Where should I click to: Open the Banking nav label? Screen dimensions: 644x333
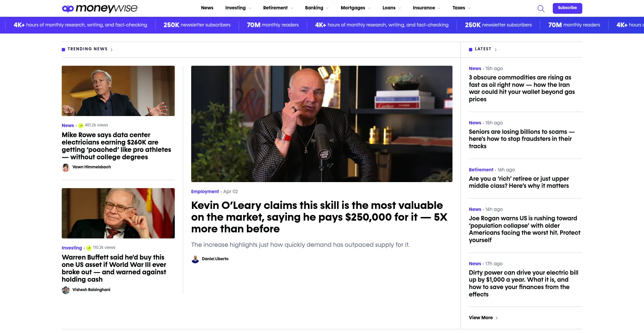[x=314, y=8]
